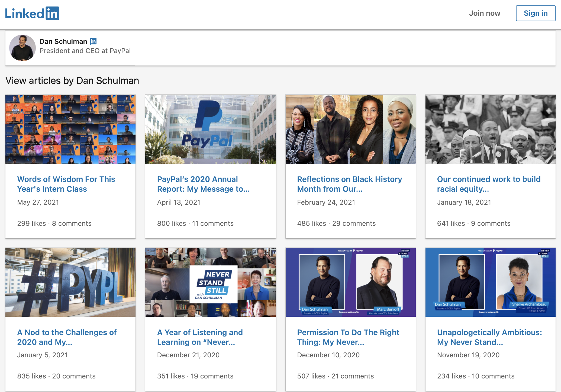The width and height of the screenshot is (561, 392).
Task: Open 'PayPal's 2020 Annual Report' article title
Action: [x=203, y=184]
